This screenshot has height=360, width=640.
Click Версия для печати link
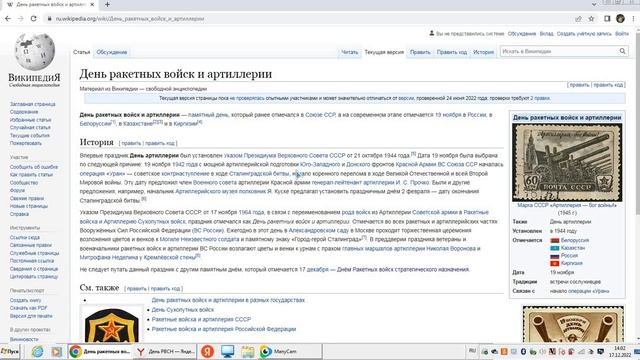click(31, 316)
